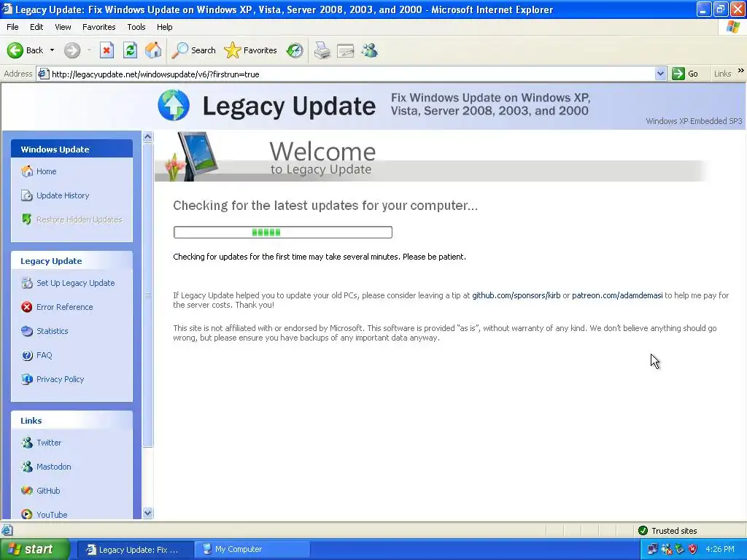
Task: Open the Privacy Policy sidebar link
Action: click(60, 379)
